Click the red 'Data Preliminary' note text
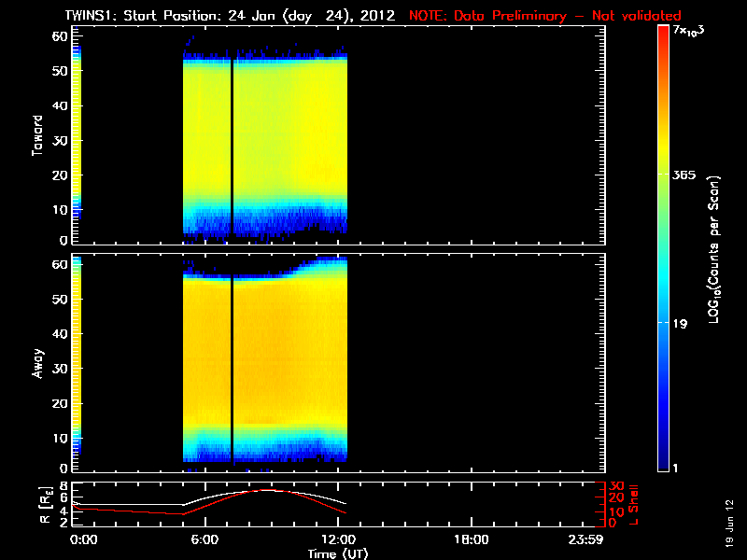 click(544, 16)
